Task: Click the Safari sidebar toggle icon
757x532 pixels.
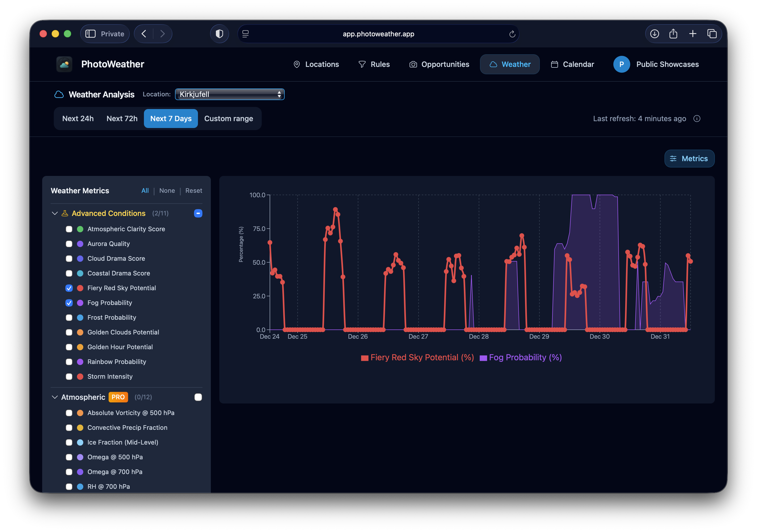Action: tap(90, 34)
